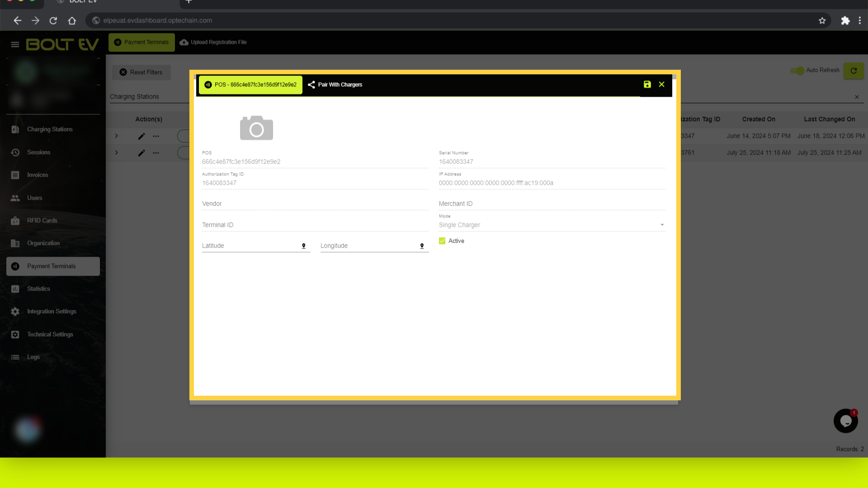Click the camera photo placeholder
The width and height of the screenshot is (868, 488).
tap(256, 128)
